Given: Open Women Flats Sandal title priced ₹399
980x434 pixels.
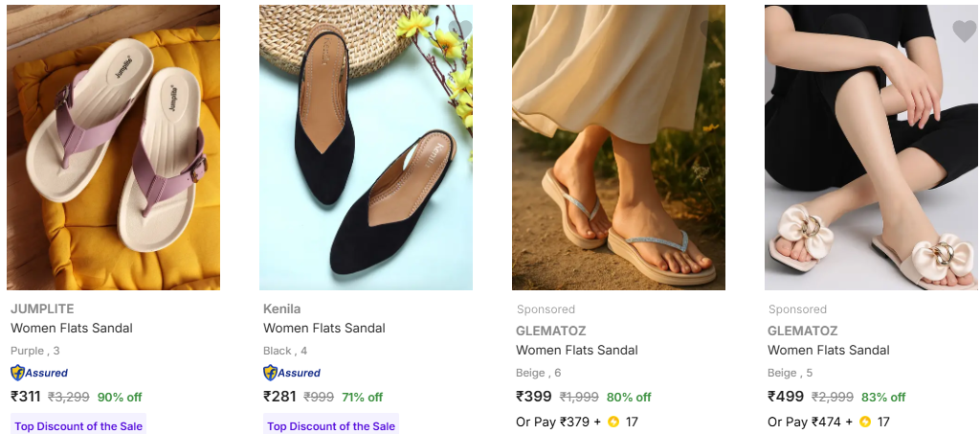Looking at the screenshot, I should [577, 350].
